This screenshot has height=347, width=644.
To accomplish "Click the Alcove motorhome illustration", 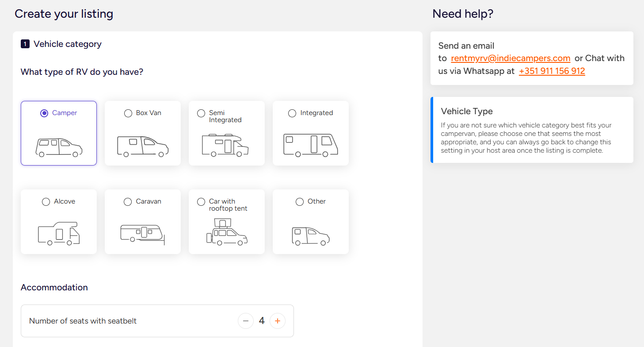I will click(59, 234).
